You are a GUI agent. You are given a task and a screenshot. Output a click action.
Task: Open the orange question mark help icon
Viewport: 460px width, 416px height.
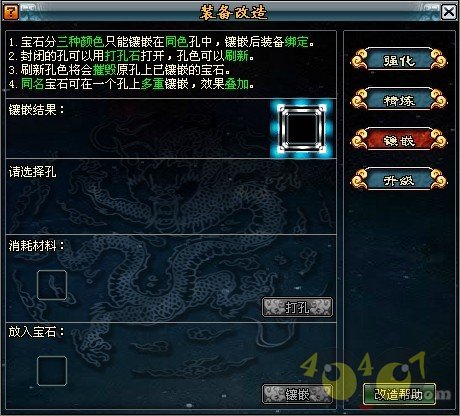[10, 12]
